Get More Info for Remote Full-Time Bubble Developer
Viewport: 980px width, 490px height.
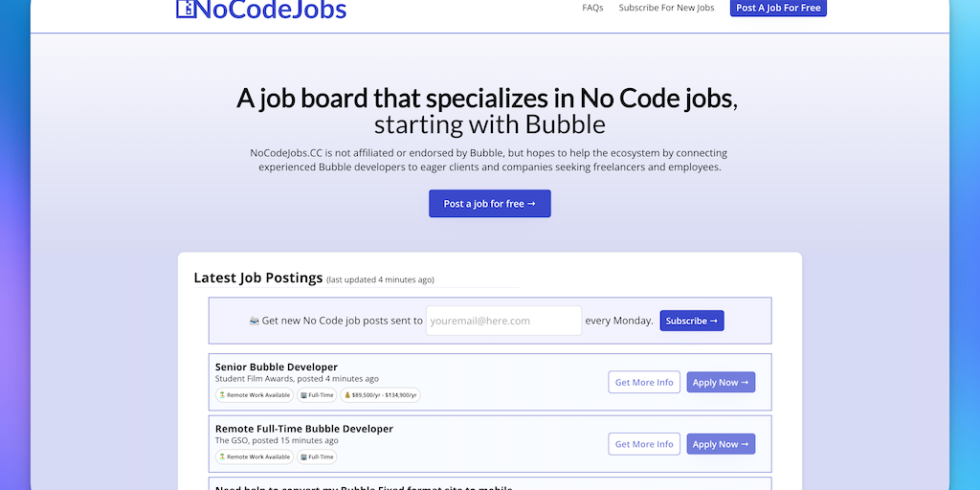tap(644, 444)
